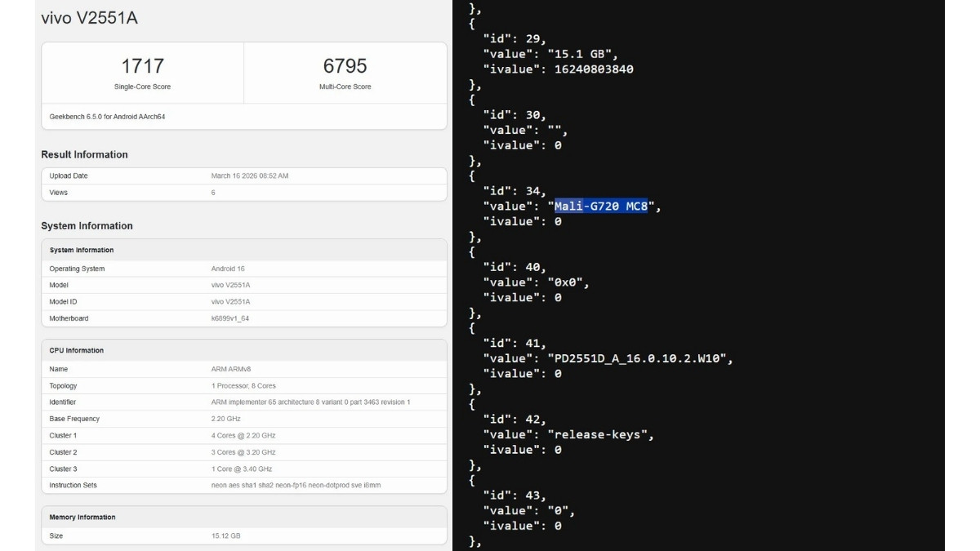Select the Upload Date value March 16 2026
Viewport: 980px width, 551px height.
(x=250, y=176)
